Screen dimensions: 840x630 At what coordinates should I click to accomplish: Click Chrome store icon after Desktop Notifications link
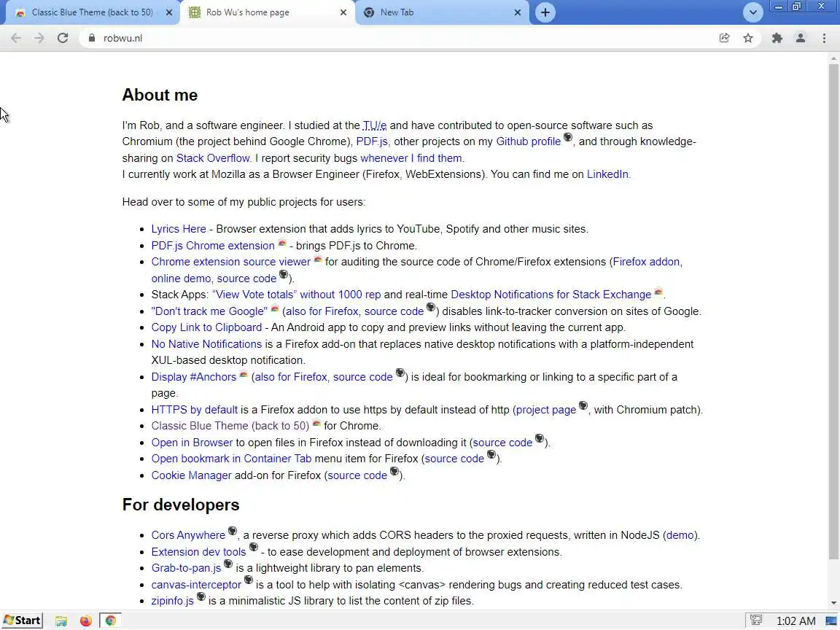[658, 292]
